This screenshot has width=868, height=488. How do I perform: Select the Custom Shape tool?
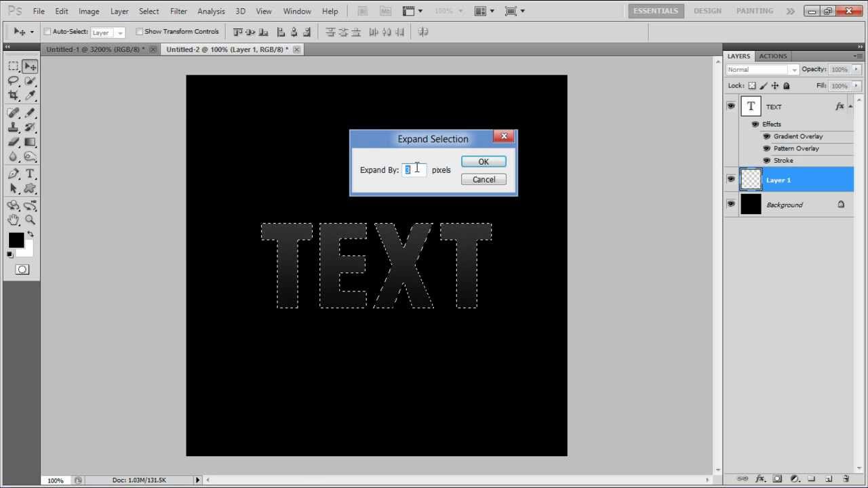coord(30,189)
